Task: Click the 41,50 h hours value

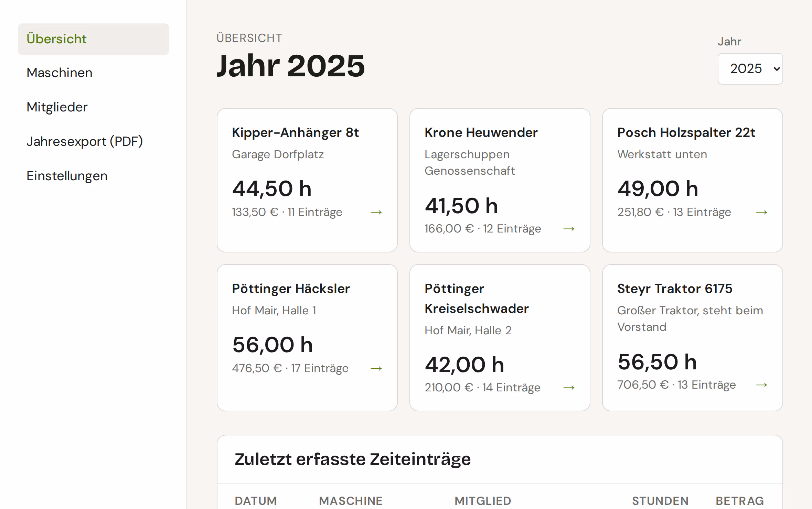Action: (x=461, y=206)
